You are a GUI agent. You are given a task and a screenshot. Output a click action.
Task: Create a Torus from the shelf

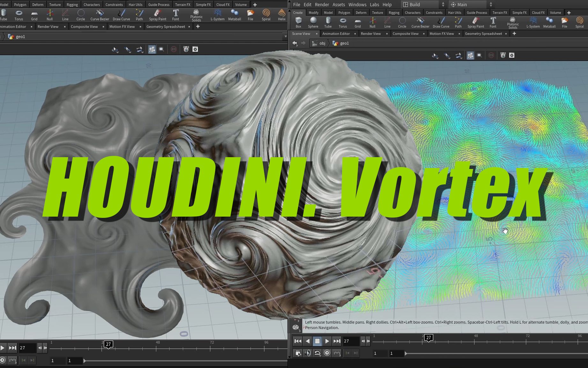(x=343, y=22)
